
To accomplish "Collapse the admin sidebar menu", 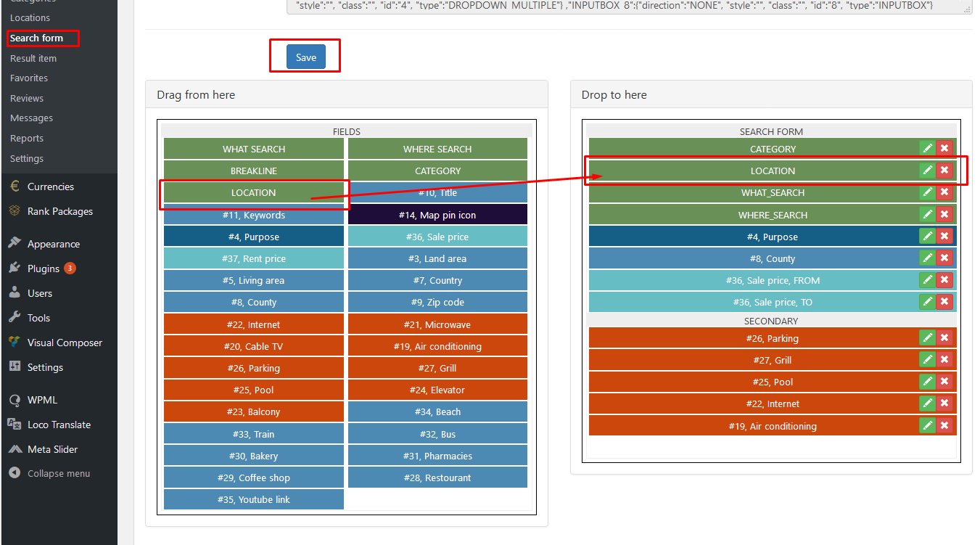I will [x=58, y=473].
